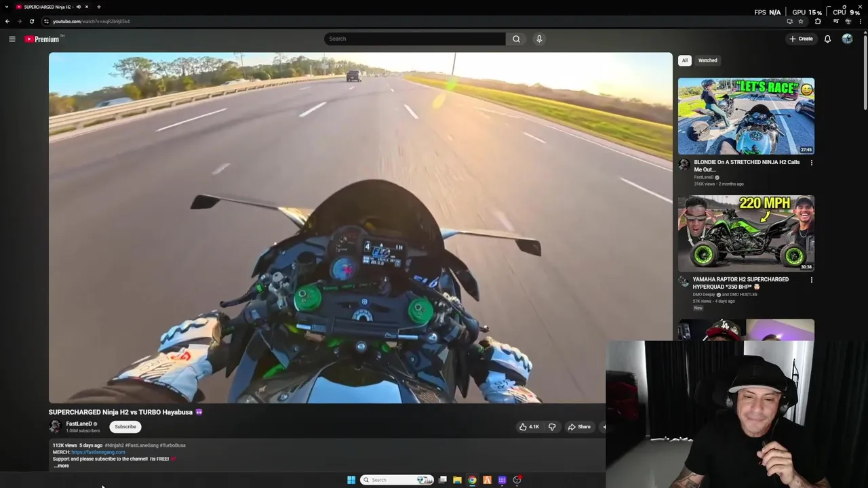This screenshot has height=488, width=868.
Task: Close the SUPERCHARGED Ninja H2 tab
Action: (x=86, y=7)
